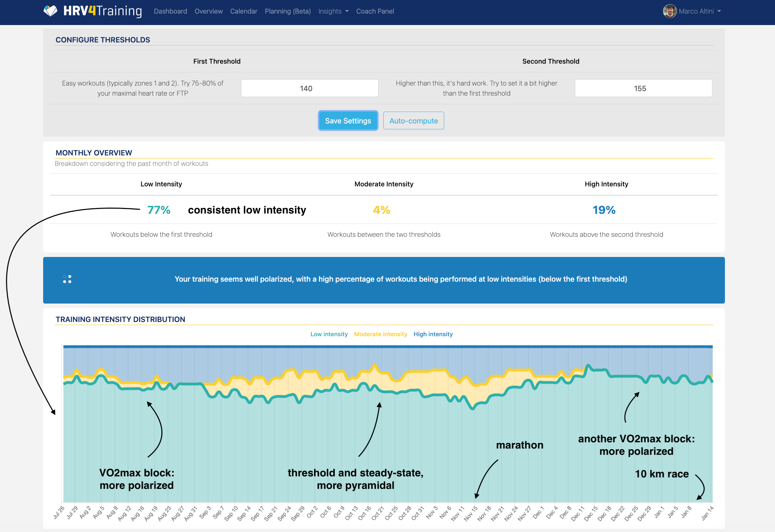Click the Auto-compute button

(413, 121)
